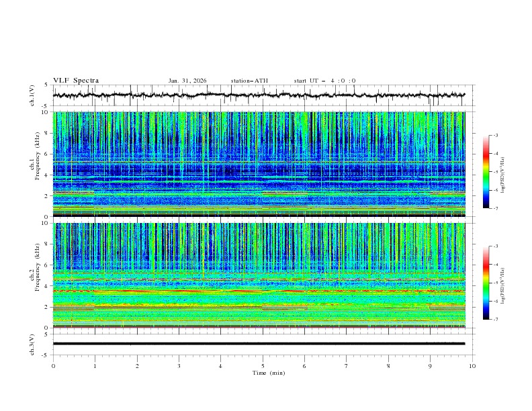Click the "VLF Spectra" title text
Viewport: 532px width, 411px height.
click(x=76, y=81)
